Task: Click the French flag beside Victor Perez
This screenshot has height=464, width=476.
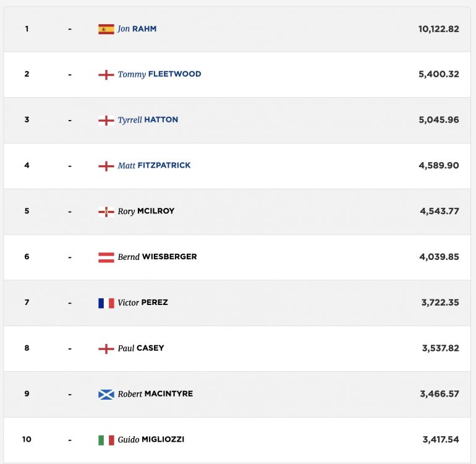Action: [106, 303]
